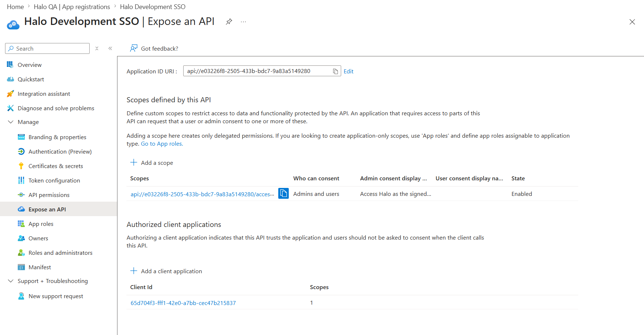Go to Halo QA App registrations breadcrumb

72,7
